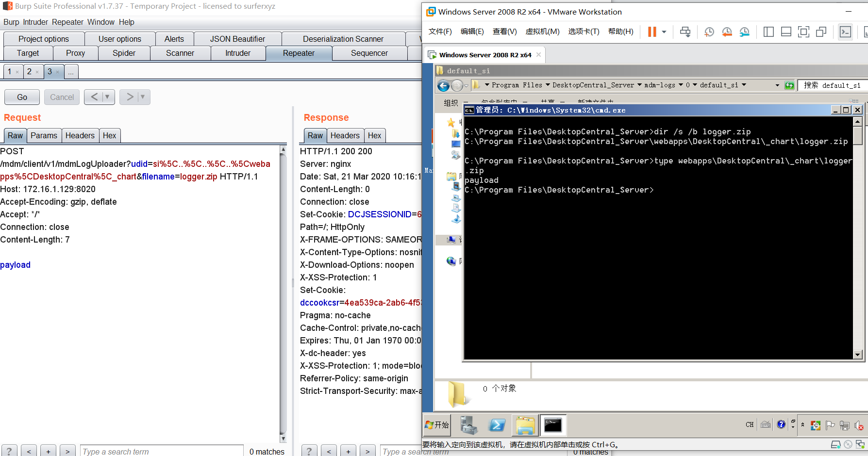Go to previous request in Repeater history

point(94,97)
